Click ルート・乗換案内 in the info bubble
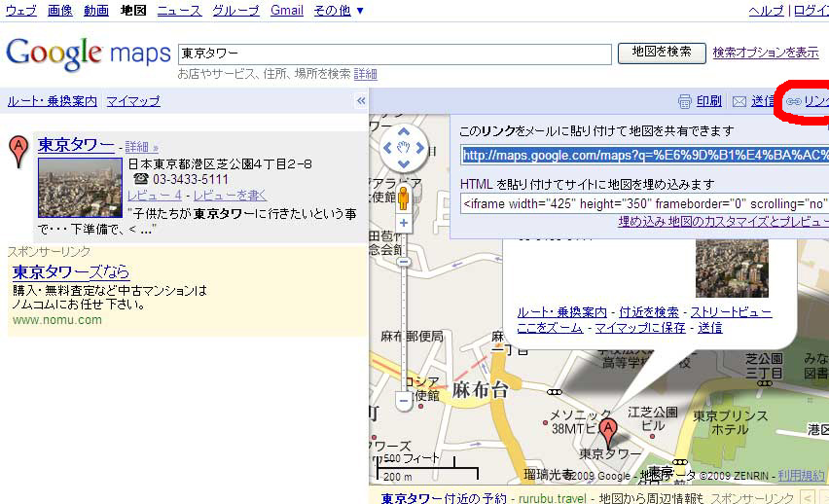This screenshot has width=829, height=504. pos(562,312)
